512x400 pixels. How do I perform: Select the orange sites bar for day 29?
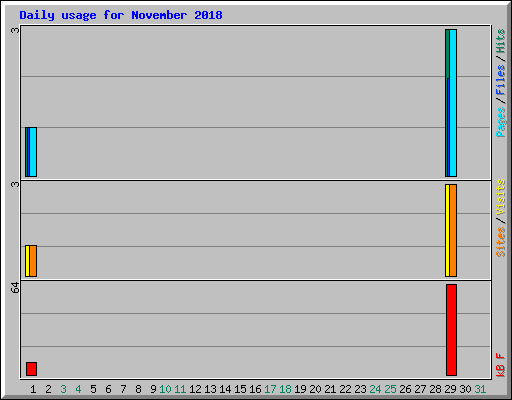pyautogui.click(x=453, y=230)
